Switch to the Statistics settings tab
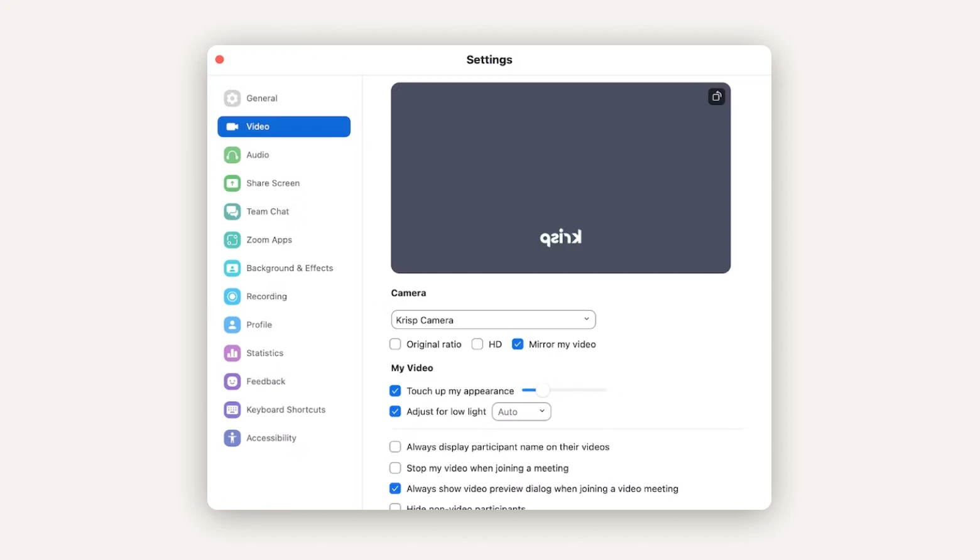 pyautogui.click(x=264, y=353)
